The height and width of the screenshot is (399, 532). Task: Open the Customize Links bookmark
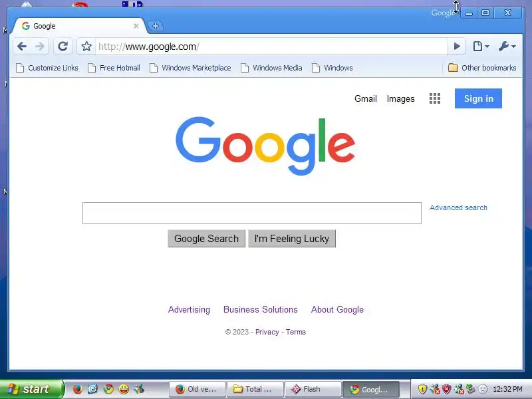coord(47,68)
